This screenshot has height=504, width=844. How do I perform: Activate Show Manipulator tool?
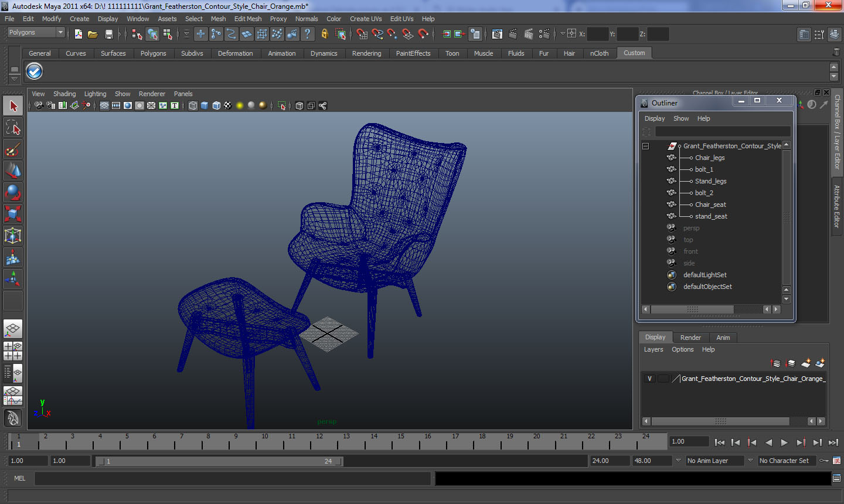click(x=13, y=279)
